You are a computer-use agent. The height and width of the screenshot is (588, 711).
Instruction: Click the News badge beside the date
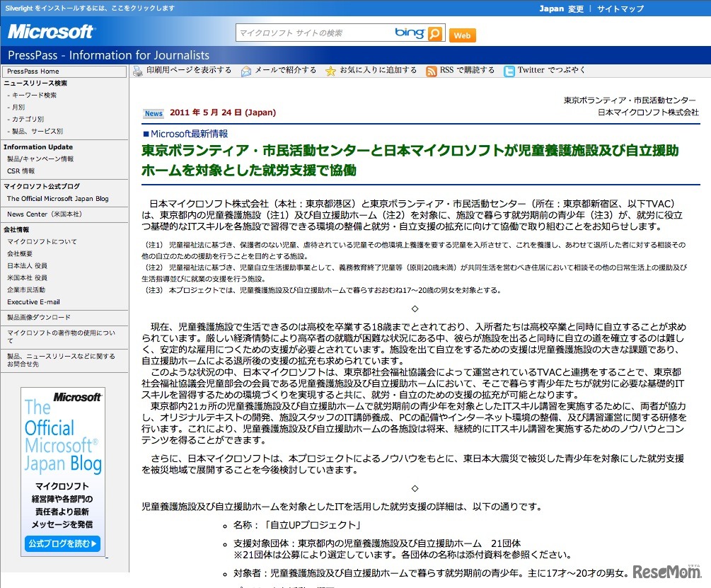tap(154, 113)
